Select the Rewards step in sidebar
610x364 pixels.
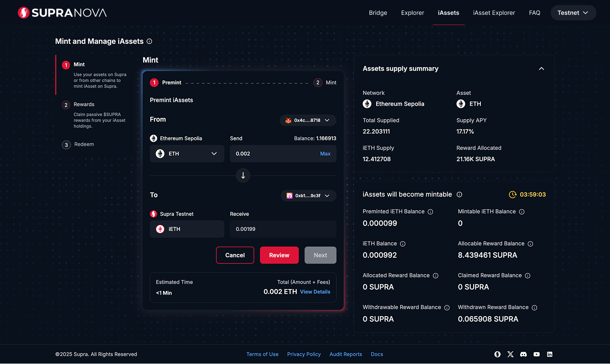tap(94, 115)
